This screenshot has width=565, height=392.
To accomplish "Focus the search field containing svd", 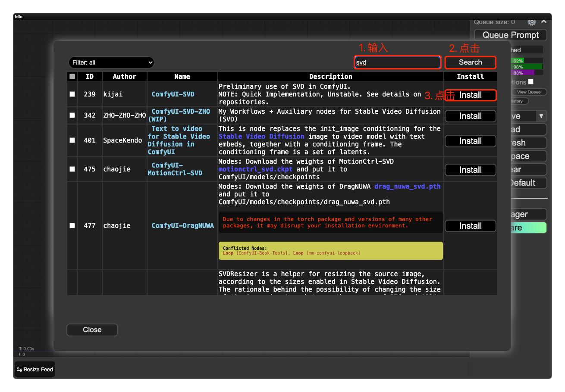I will pos(397,62).
